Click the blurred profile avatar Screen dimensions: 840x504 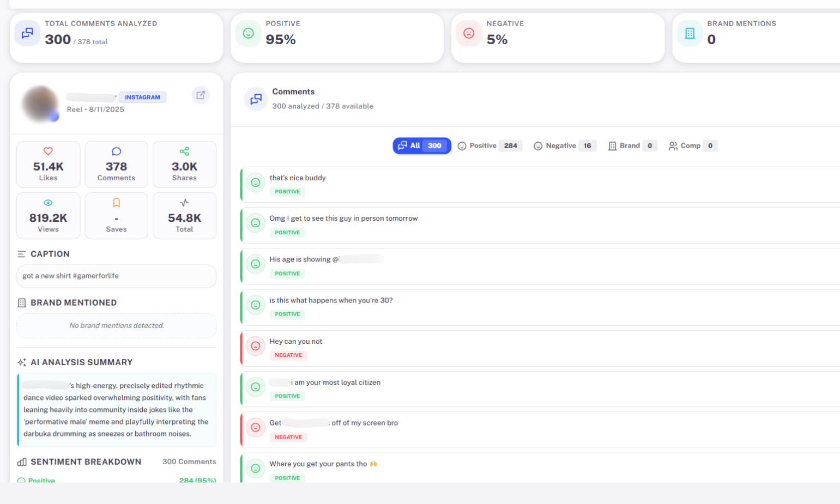[40, 104]
